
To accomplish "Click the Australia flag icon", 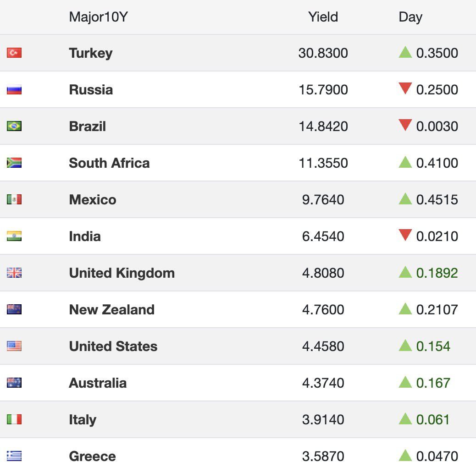I will pyautogui.click(x=14, y=383).
